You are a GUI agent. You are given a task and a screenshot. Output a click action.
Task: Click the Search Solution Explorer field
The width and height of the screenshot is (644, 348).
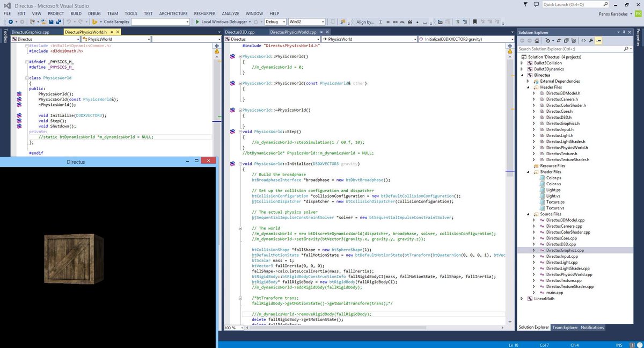pyautogui.click(x=571, y=49)
